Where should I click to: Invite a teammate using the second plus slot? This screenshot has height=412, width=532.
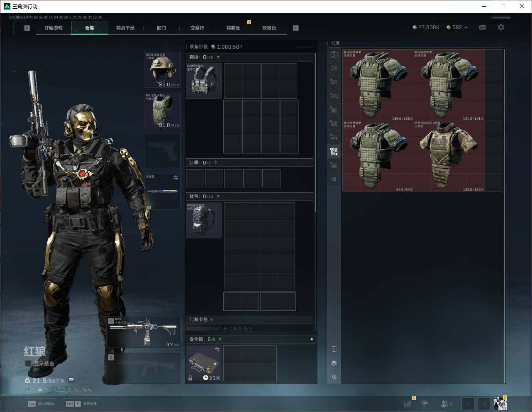[484, 403]
